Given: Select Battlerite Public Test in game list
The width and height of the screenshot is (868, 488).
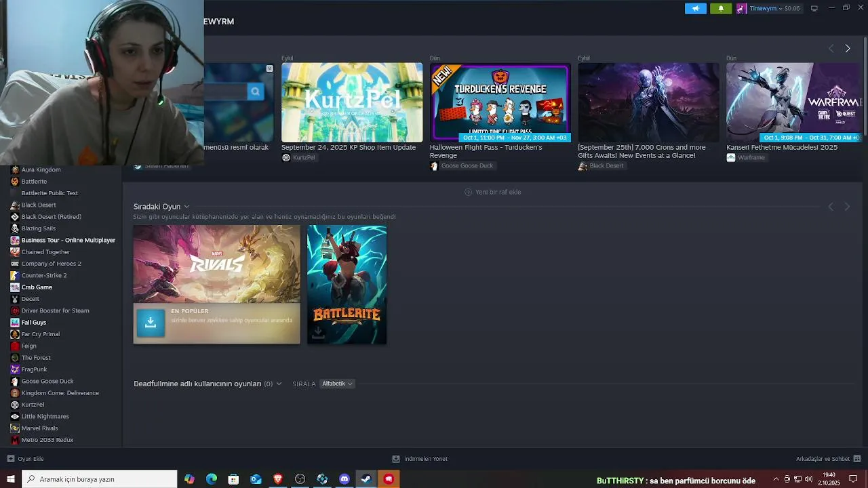Looking at the screenshot, I should pyautogui.click(x=50, y=193).
